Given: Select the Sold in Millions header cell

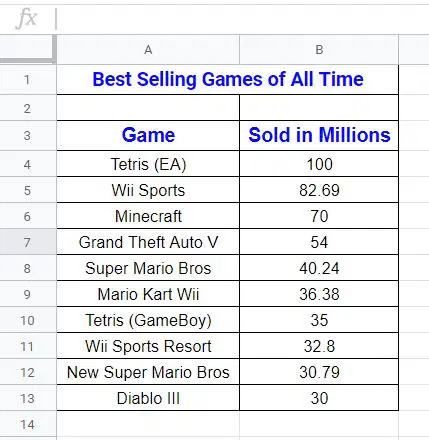Looking at the screenshot, I should click(319, 135).
